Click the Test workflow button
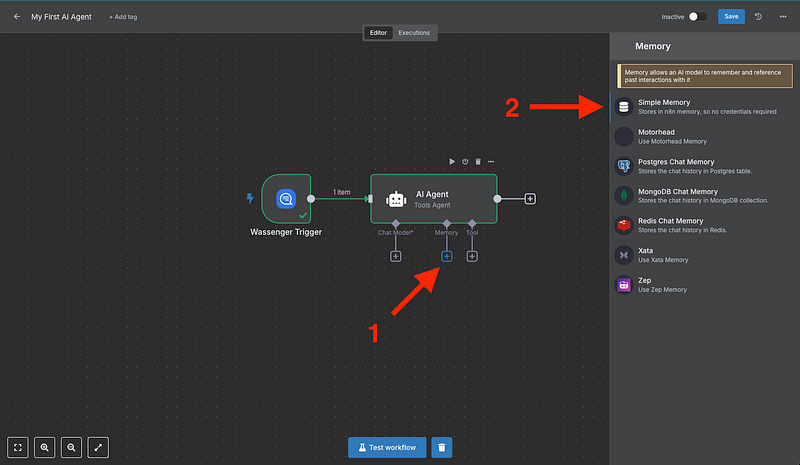Viewport: 800px width, 465px height. 388,447
